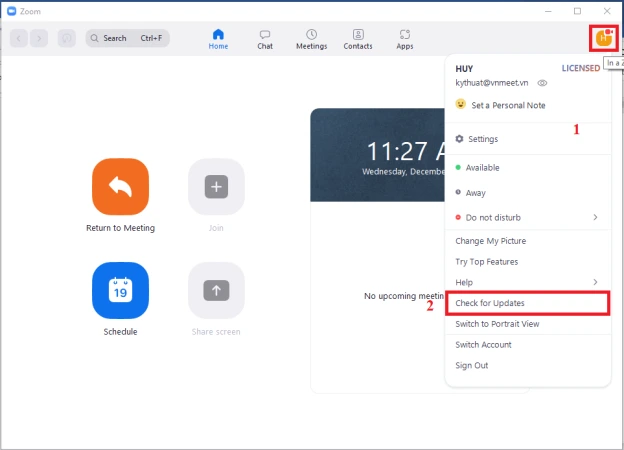Viewport: 624px width, 450px height.
Task: Open the Meetings clock icon tab
Action: (x=311, y=39)
